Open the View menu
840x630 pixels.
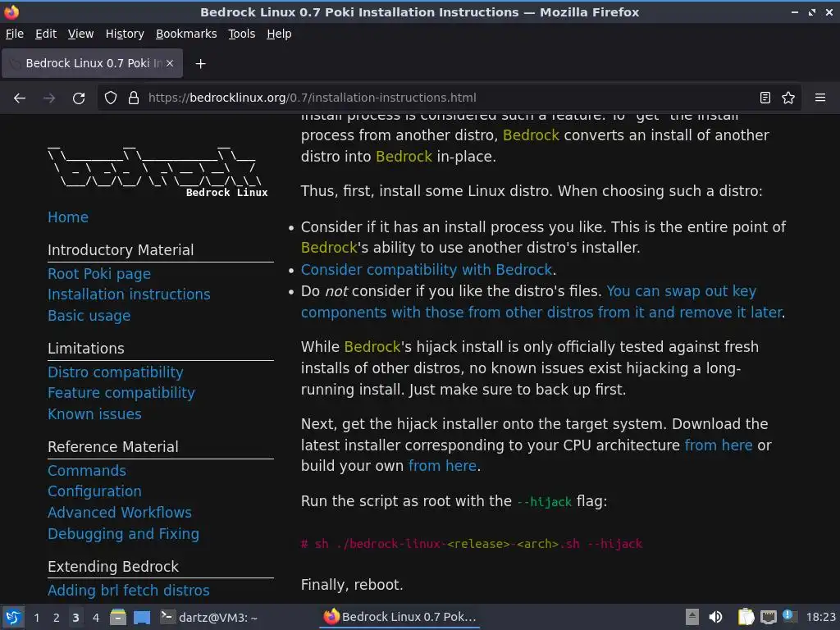(x=81, y=34)
